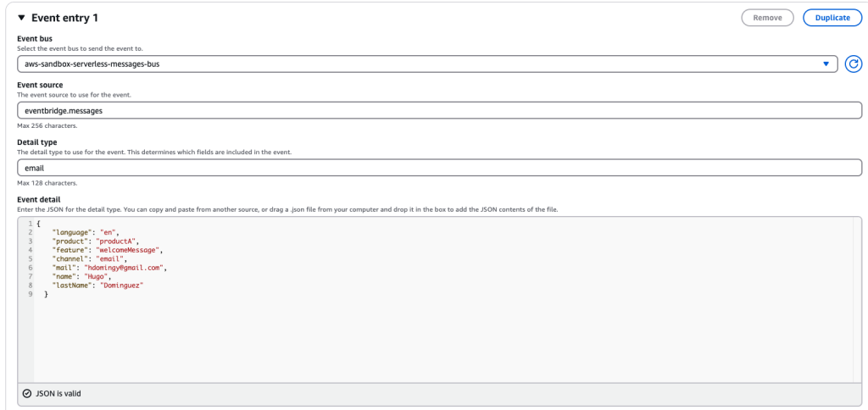This screenshot has width=868, height=410.
Task: Select the aws-sandbox-serverless-messages-bus field text
Action: (x=92, y=64)
